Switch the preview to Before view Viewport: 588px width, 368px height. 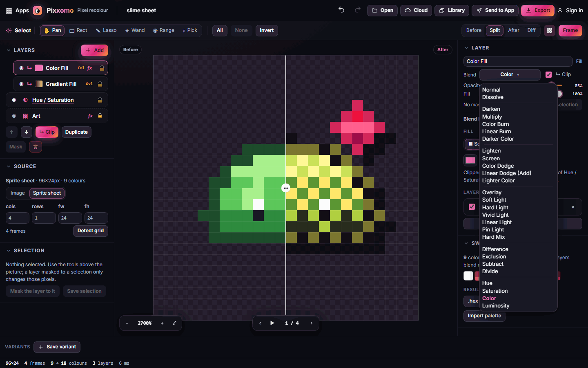pyautogui.click(x=474, y=30)
